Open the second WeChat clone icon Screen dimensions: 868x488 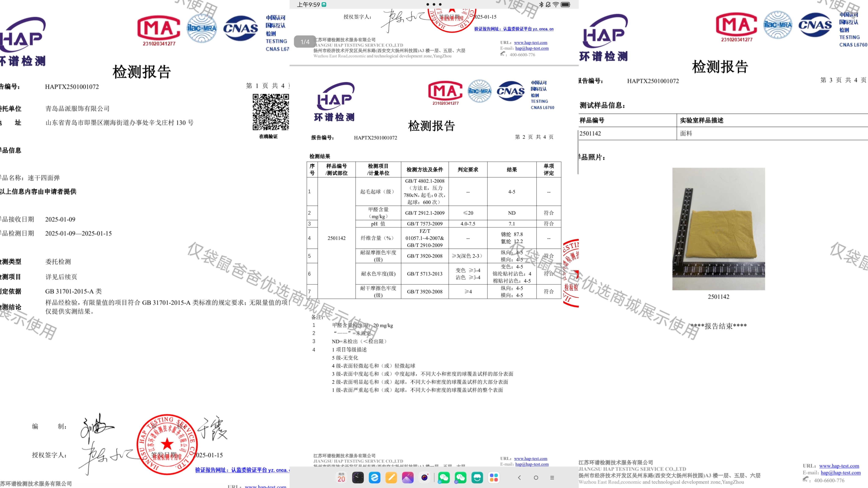click(460, 477)
